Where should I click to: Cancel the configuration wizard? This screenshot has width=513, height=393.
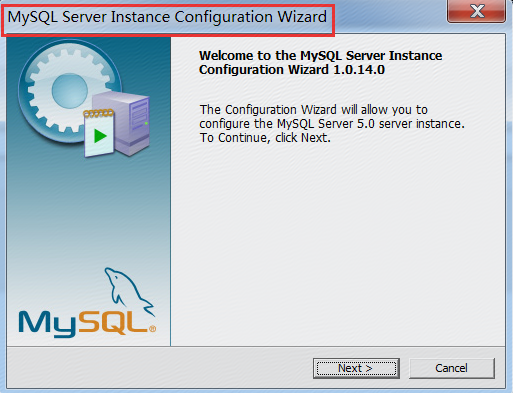click(x=452, y=368)
